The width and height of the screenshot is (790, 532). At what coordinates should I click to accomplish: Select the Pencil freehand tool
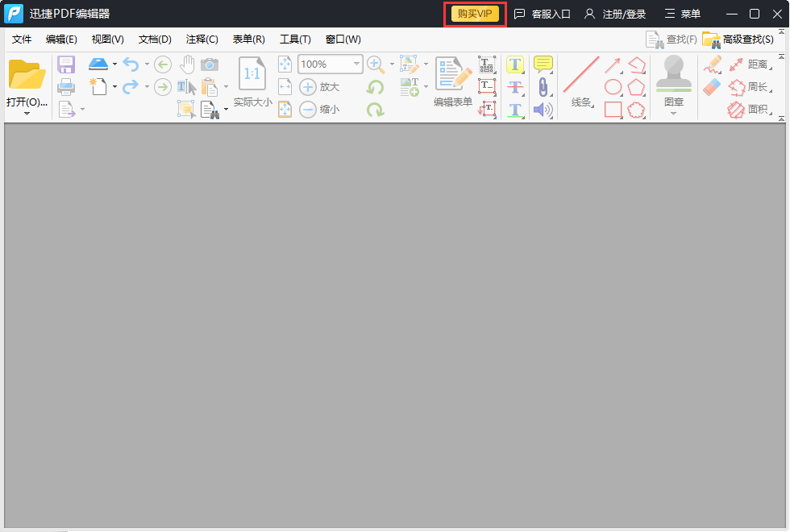coord(713,64)
